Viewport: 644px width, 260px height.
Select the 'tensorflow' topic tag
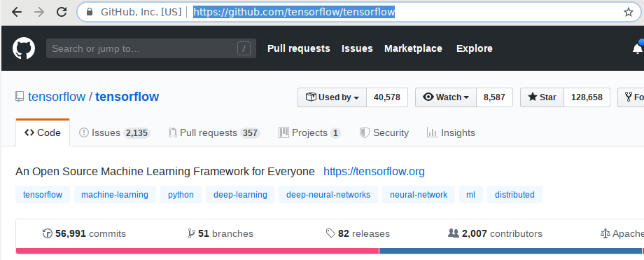point(43,195)
